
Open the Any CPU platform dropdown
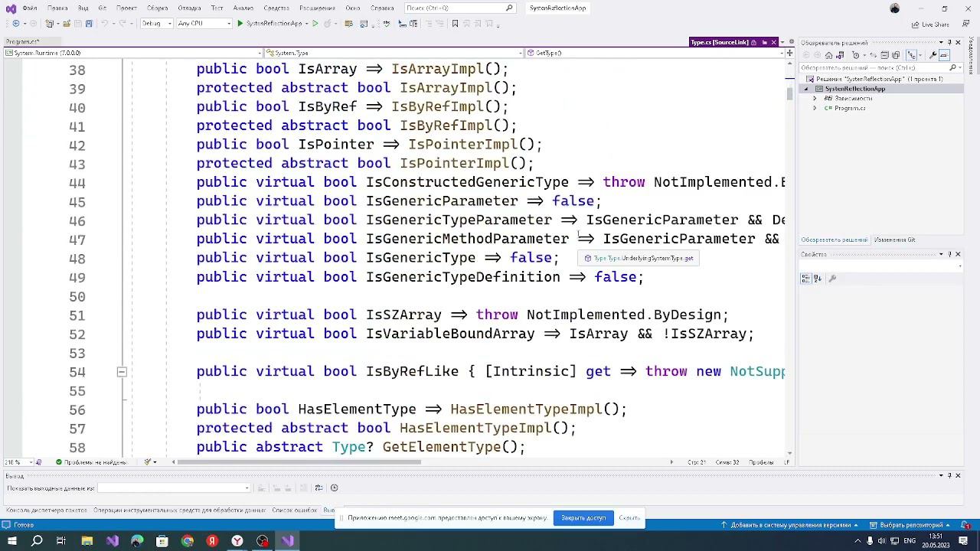[204, 24]
